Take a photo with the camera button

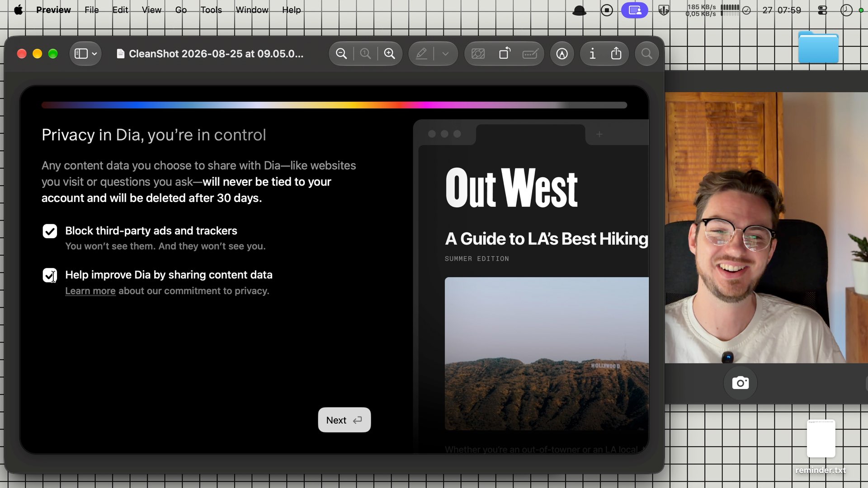741,383
